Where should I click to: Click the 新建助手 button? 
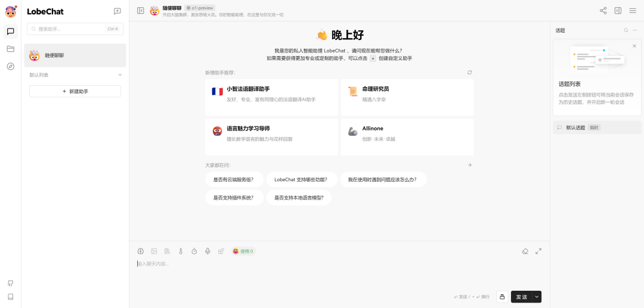[75, 92]
